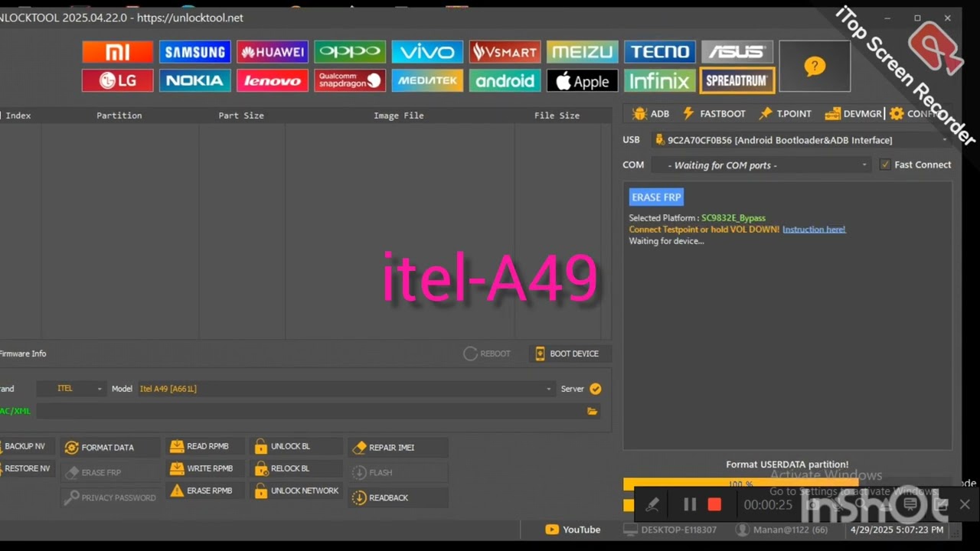Pause the screen recording
The height and width of the screenshot is (551, 980).
689,504
